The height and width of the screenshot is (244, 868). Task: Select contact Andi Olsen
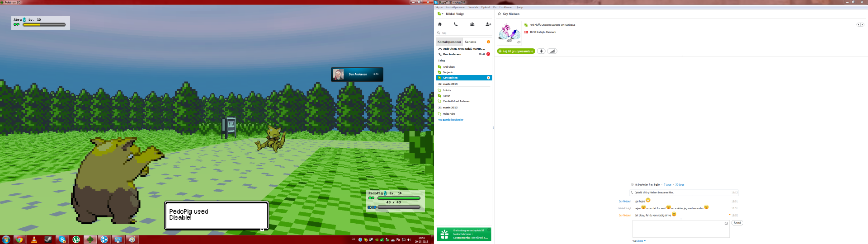(464, 67)
